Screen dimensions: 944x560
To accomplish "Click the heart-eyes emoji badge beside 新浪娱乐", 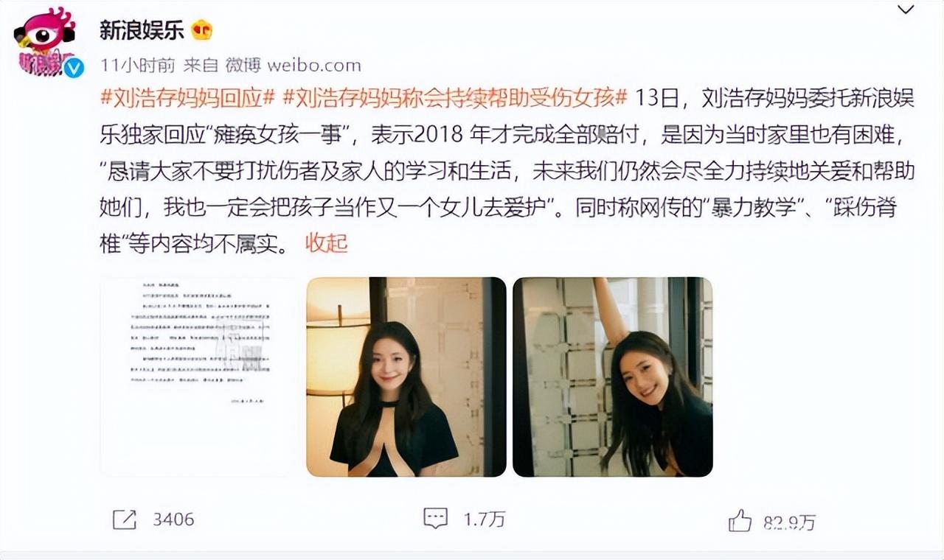I will point(202,30).
